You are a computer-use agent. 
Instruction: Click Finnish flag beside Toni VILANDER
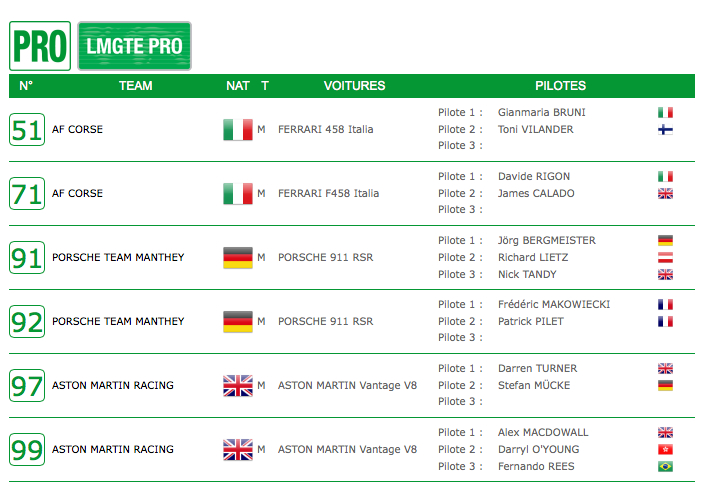(665, 129)
